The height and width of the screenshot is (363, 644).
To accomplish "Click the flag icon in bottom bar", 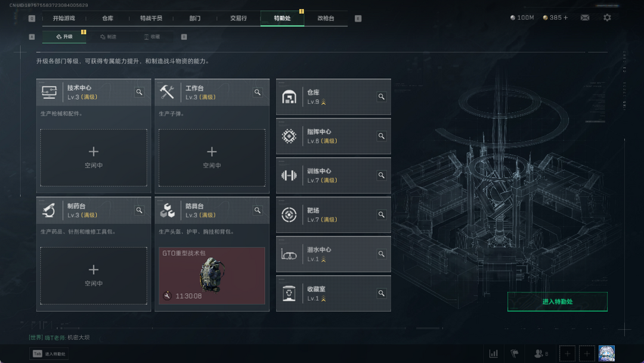I will point(514,353).
